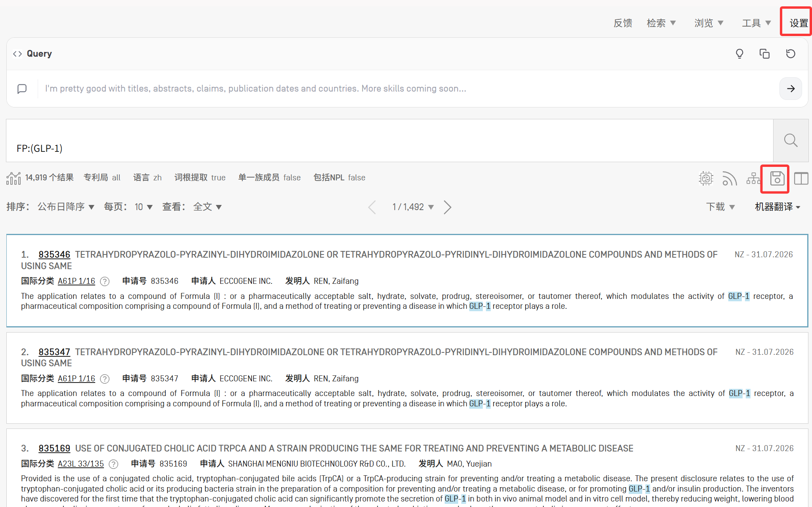Click the lightbulb tips icon
Viewport: 812px width, 507px height.
pos(739,54)
